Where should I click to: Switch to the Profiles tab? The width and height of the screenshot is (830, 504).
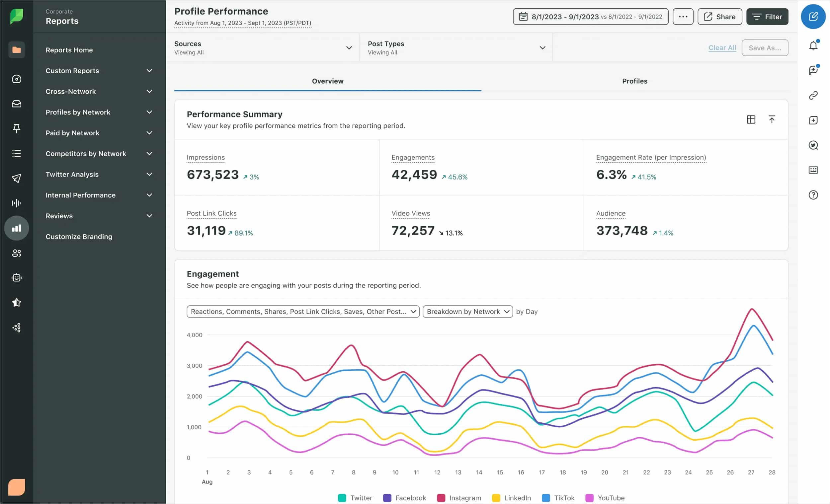pyautogui.click(x=635, y=81)
